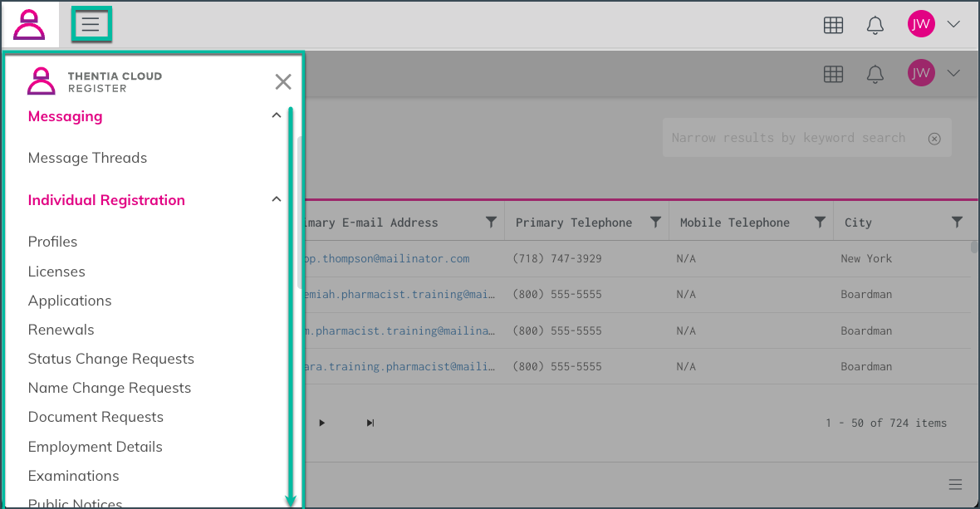The width and height of the screenshot is (980, 509).
Task: Open Message Threads
Action: coord(87,158)
